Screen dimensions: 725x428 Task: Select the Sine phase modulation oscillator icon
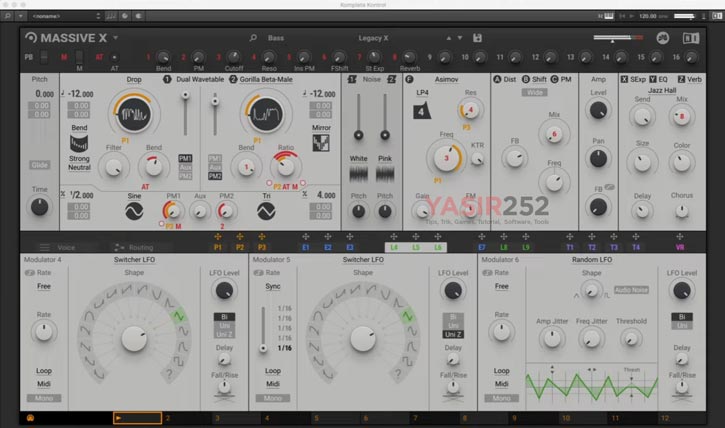(134, 212)
